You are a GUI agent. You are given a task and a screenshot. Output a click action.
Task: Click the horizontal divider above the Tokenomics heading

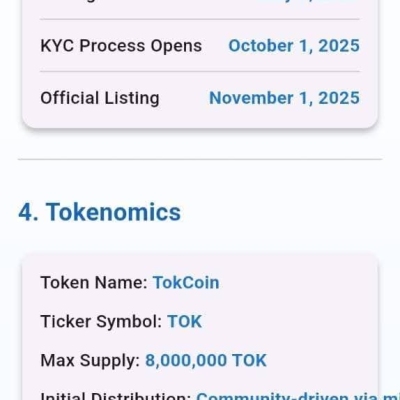tap(200, 159)
